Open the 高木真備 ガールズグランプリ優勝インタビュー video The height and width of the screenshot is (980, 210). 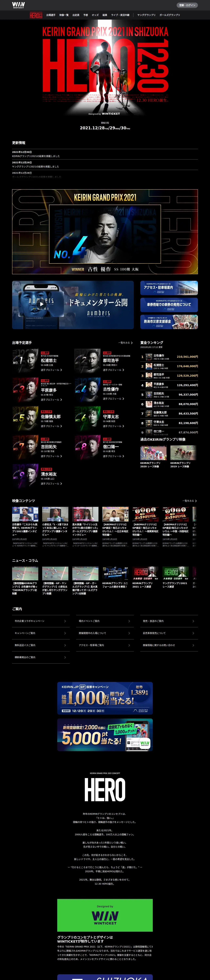[x=85, y=514]
